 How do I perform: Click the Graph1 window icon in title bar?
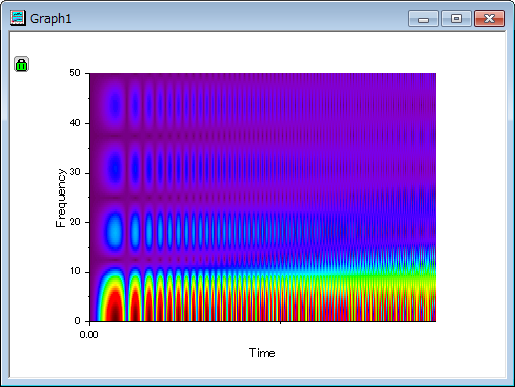(x=18, y=18)
